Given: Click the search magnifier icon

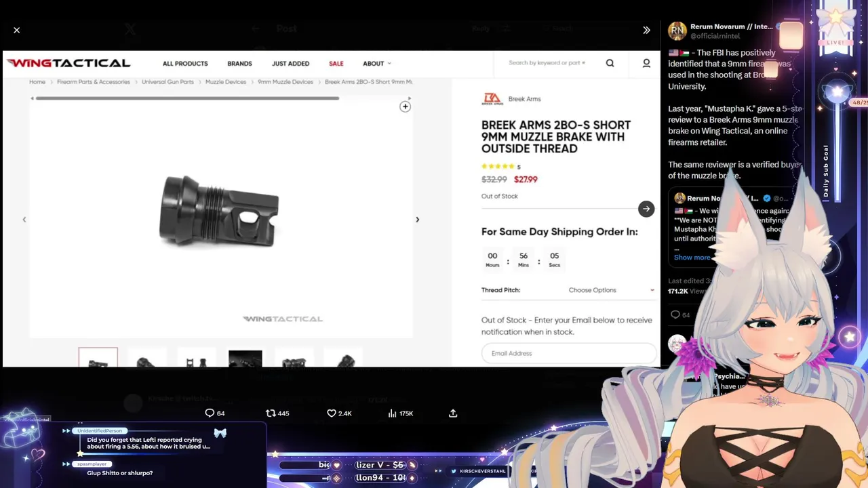Looking at the screenshot, I should coord(610,63).
